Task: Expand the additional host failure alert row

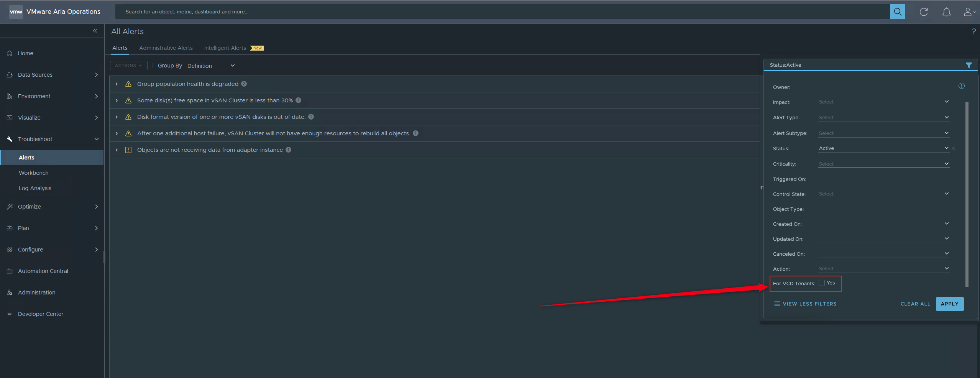Action: click(x=117, y=133)
